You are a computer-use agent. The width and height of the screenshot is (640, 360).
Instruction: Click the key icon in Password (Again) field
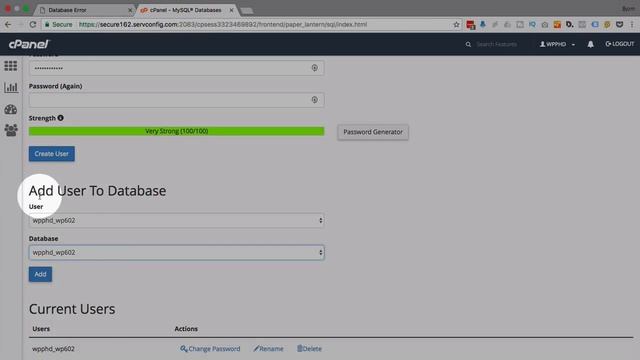click(314, 100)
